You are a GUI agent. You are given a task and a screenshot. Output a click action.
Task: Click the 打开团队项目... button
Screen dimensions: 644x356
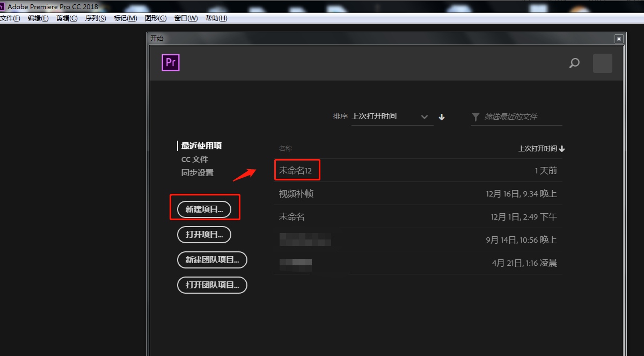[x=212, y=285]
